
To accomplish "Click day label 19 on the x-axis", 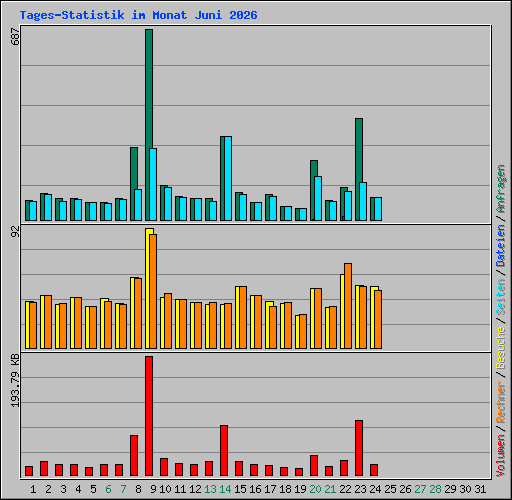I will 300,489.
